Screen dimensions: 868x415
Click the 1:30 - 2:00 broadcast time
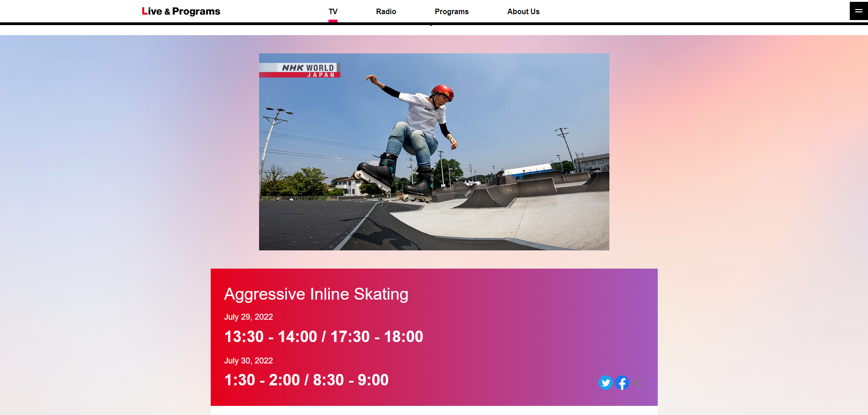click(x=262, y=380)
